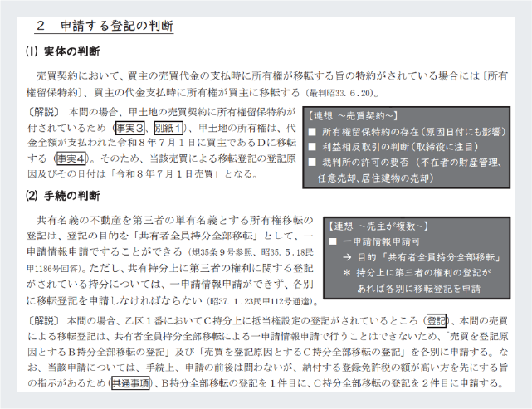Tick the 一申請情報申請可 checkbox
The width and height of the screenshot is (532, 409).
(x=333, y=241)
